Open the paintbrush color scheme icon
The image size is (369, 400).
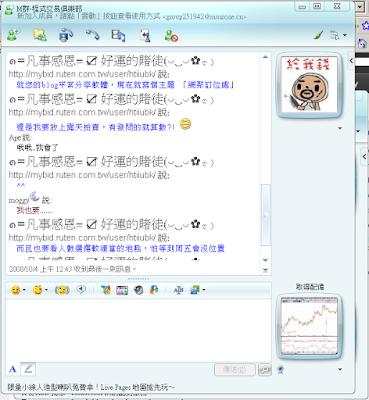pos(318,35)
